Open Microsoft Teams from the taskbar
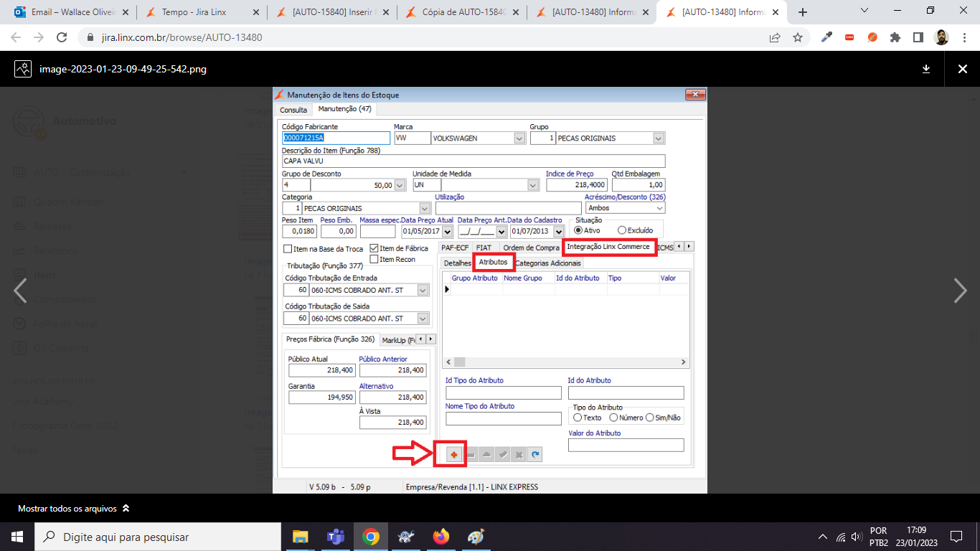The height and width of the screenshot is (551, 980). click(x=335, y=537)
